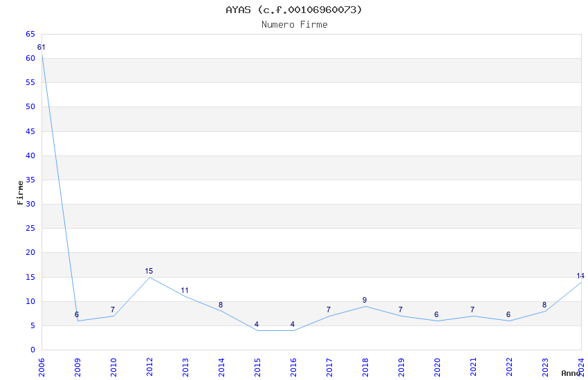Click y-axis tick value 50
The height and width of the screenshot is (380, 588).
click(x=30, y=106)
